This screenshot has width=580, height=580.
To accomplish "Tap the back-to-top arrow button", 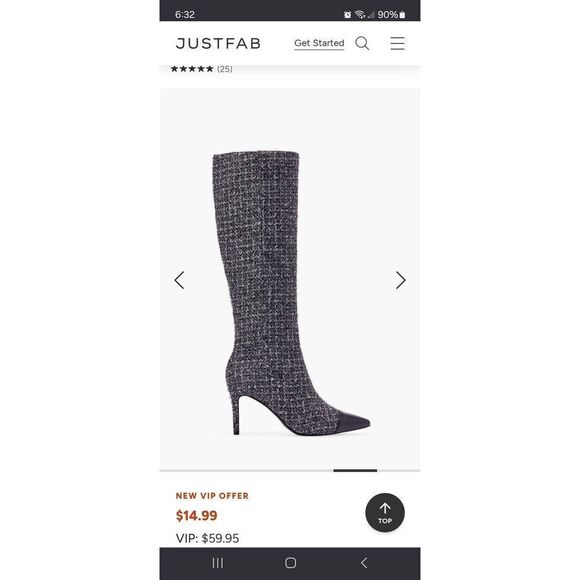I will tap(385, 513).
